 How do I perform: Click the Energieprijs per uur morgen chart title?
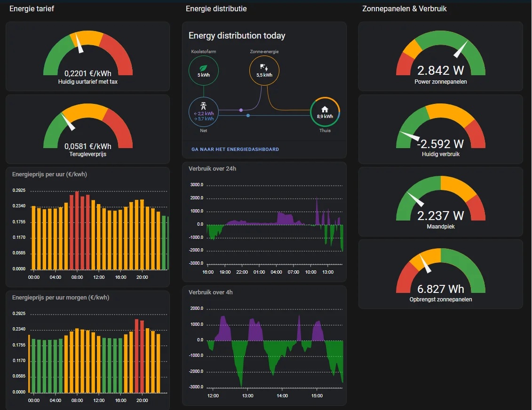click(x=57, y=298)
